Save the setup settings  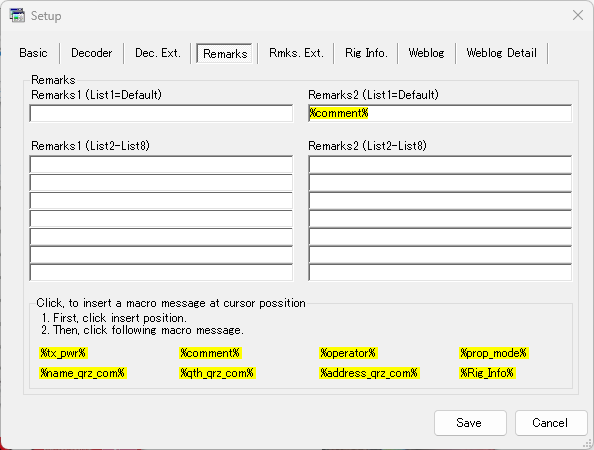pos(470,423)
